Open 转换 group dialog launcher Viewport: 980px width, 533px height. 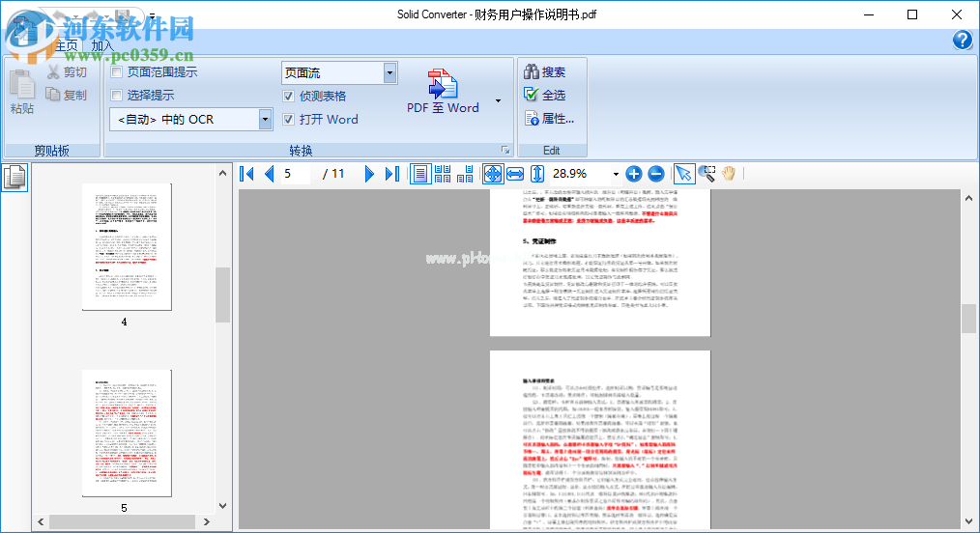click(505, 151)
